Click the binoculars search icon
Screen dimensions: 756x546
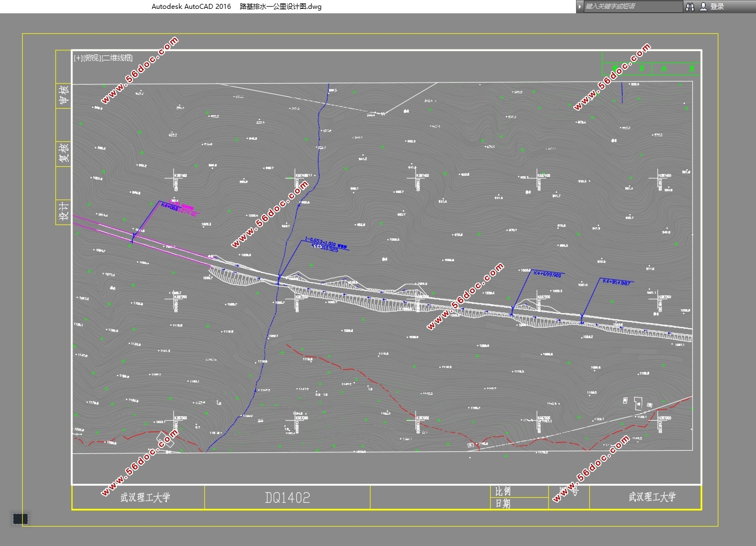pos(690,7)
